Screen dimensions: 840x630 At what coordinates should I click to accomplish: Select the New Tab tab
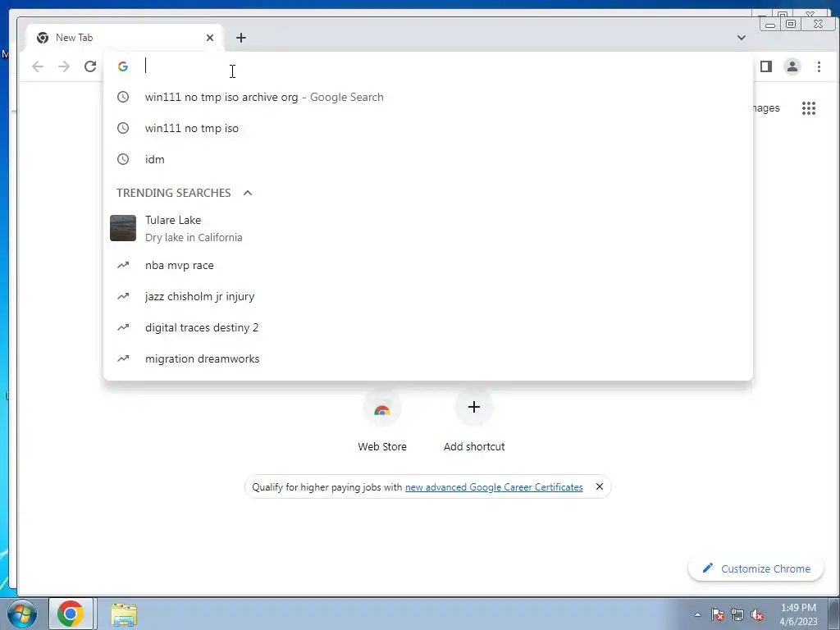point(125,38)
